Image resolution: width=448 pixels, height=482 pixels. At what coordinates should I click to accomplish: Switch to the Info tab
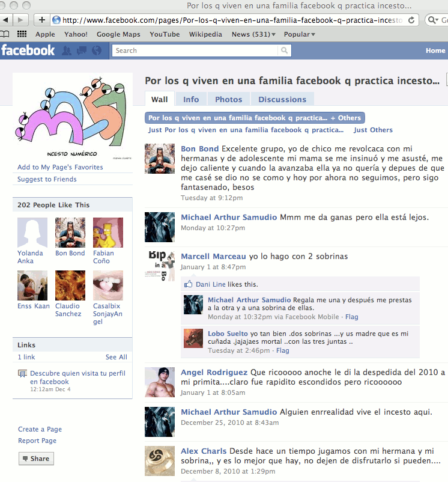point(191,99)
